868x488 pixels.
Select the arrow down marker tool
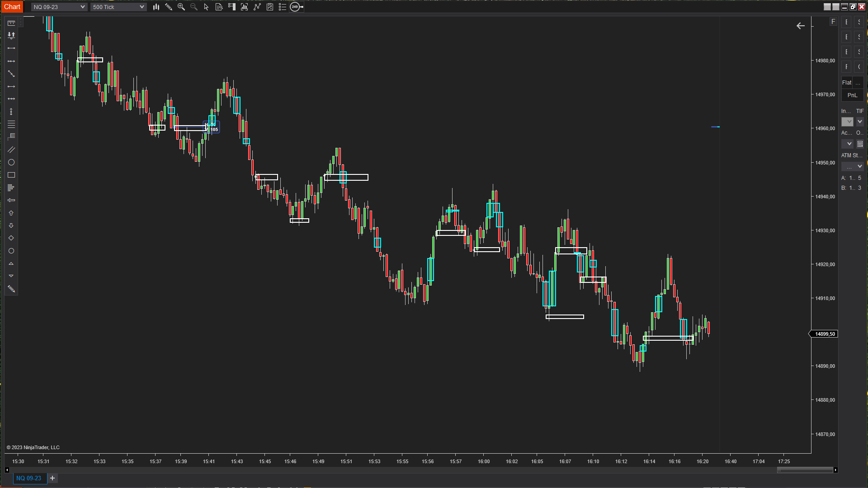tap(11, 225)
